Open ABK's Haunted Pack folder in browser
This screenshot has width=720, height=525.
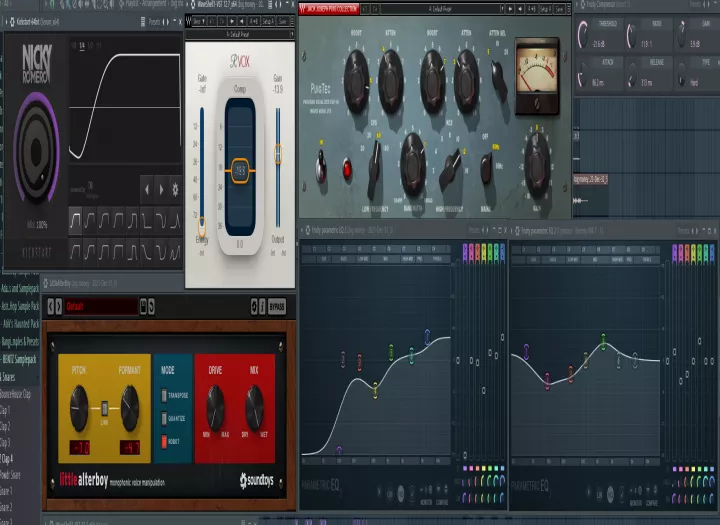point(21,324)
